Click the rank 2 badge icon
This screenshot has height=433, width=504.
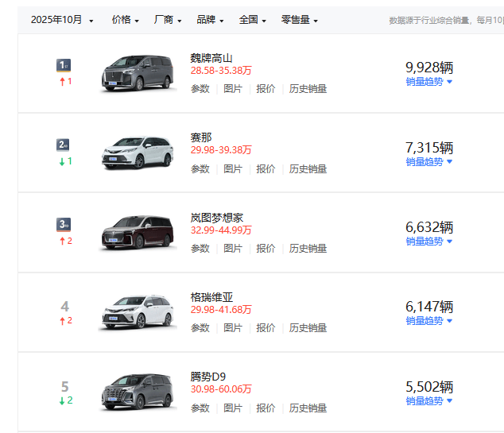(x=64, y=145)
